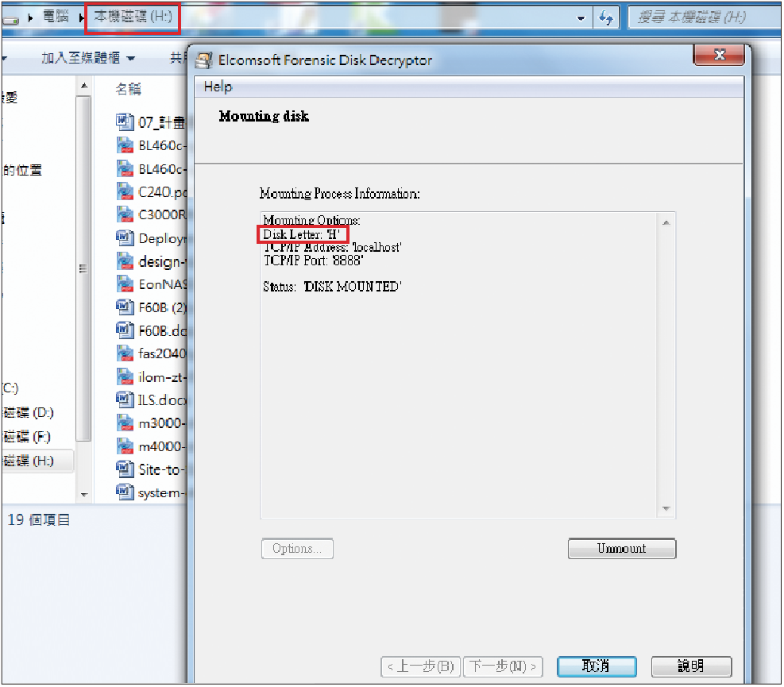This screenshot has height=687, width=784.
Task: Select drive (H:) in navigation pane
Action: (x=37, y=461)
